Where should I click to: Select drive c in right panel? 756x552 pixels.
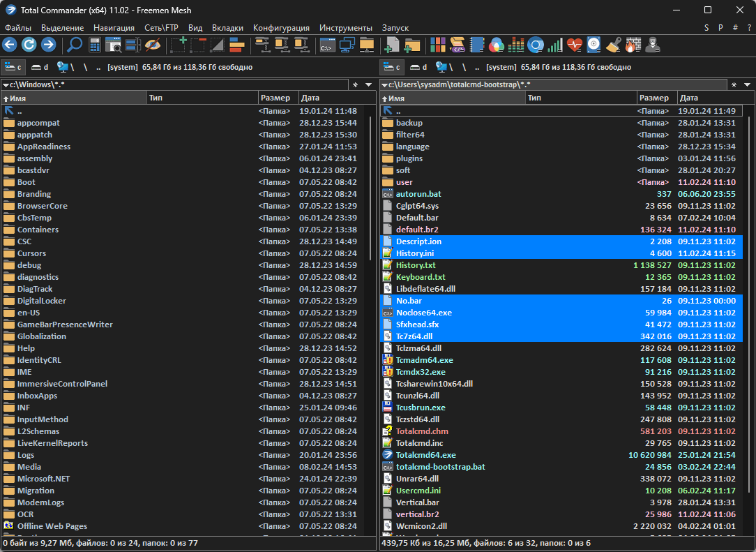(392, 67)
